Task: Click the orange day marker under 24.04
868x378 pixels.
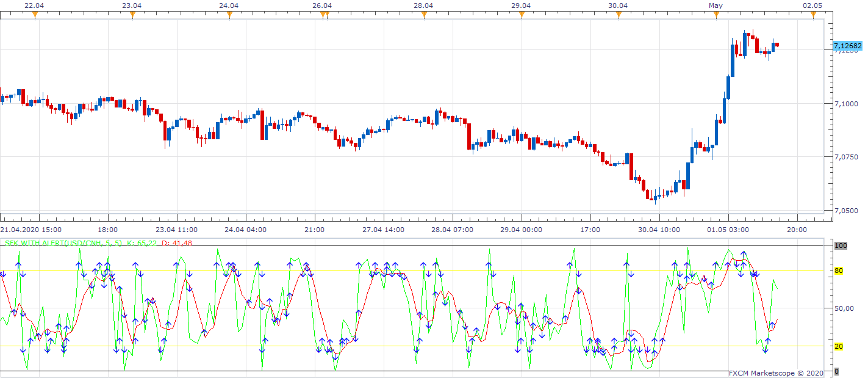Action: coord(229,15)
